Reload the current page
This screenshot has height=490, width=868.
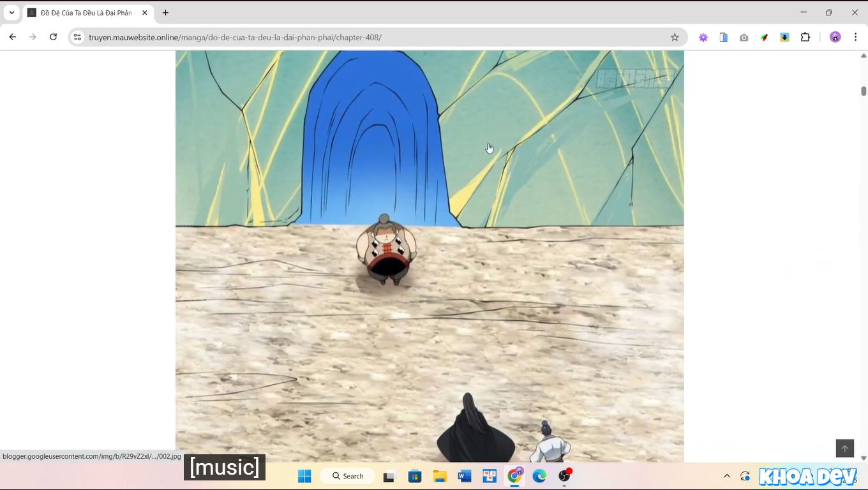(54, 37)
